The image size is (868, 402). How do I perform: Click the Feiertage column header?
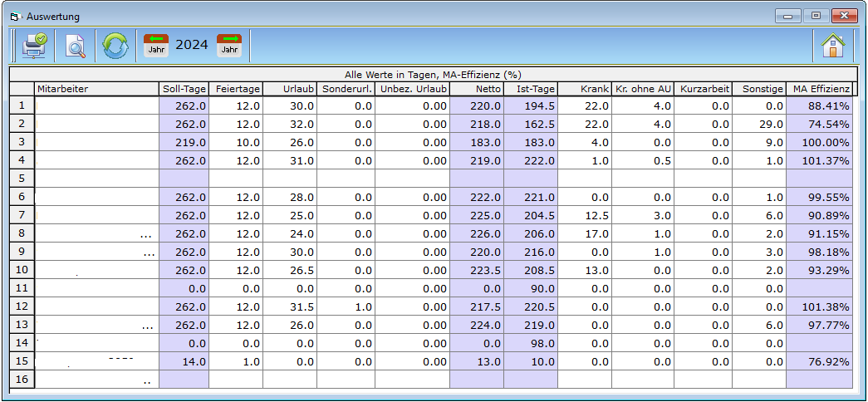(236, 89)
